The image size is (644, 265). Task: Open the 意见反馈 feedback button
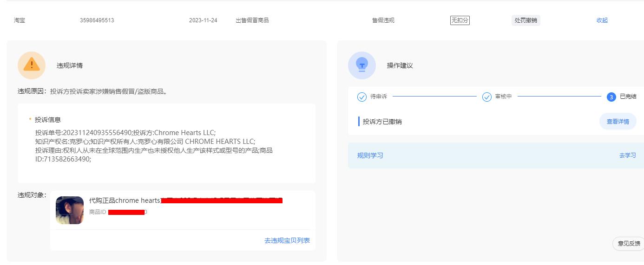point(629,243)
